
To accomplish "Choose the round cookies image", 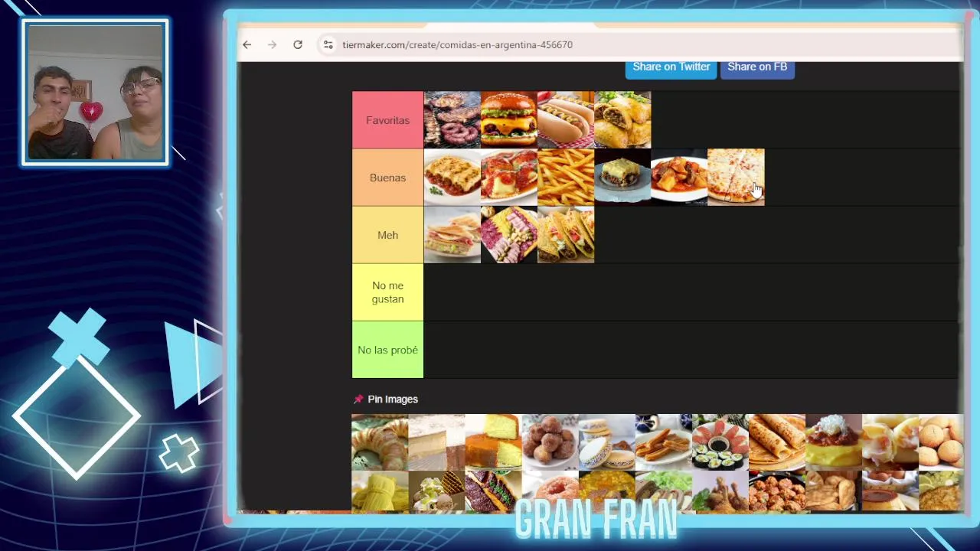I will tap(941, 442).
